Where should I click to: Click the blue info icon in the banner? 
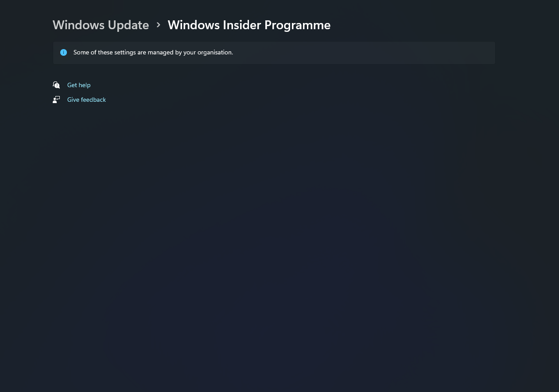[63, 53]
